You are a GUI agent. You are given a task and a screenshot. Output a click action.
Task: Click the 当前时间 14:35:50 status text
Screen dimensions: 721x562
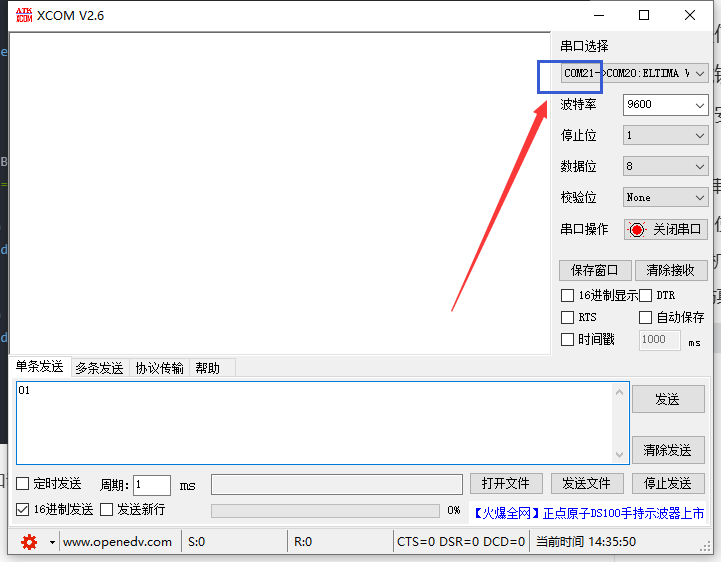click(x=586, y=542)
